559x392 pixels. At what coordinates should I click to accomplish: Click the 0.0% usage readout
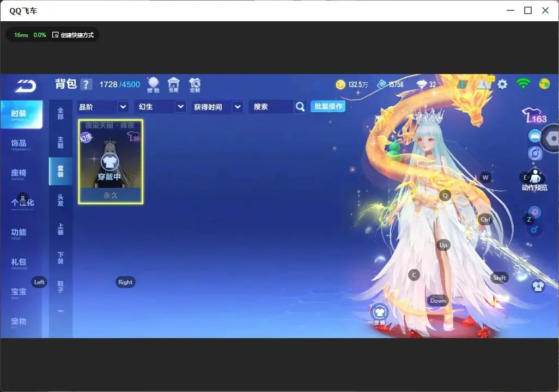click(40, 35)
